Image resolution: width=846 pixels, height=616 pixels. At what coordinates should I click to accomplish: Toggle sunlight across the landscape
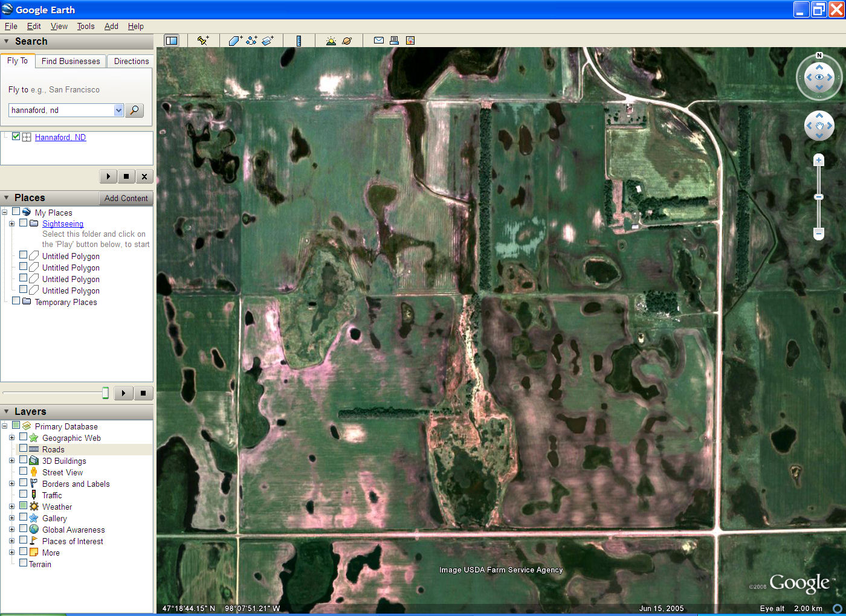click(331, 40)
